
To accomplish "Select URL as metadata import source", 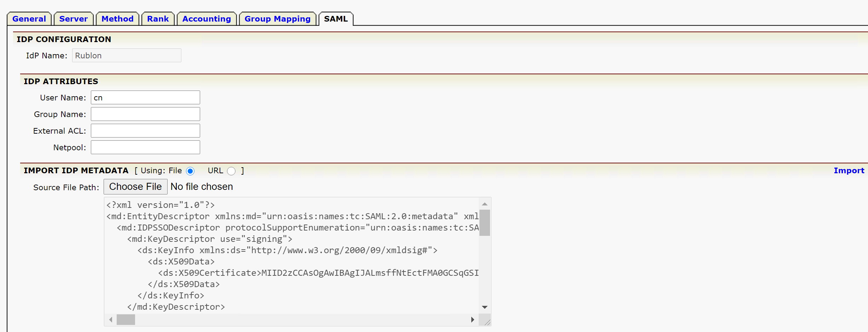I will pos(231,171).
